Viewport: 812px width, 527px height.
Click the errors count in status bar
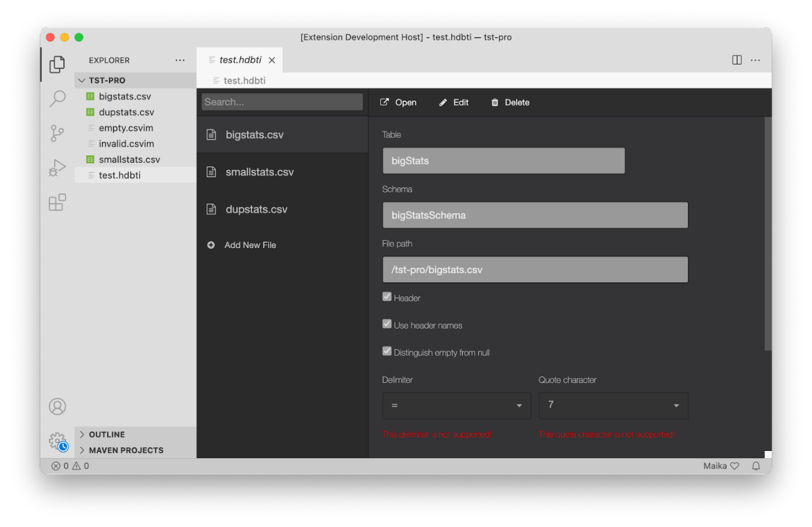(x=60, y=465)
